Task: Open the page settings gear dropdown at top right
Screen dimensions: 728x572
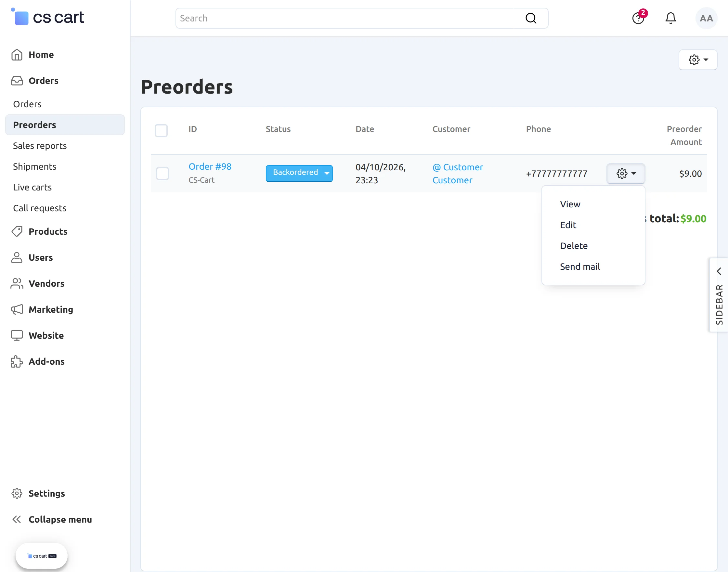Action: click(698, 60)
